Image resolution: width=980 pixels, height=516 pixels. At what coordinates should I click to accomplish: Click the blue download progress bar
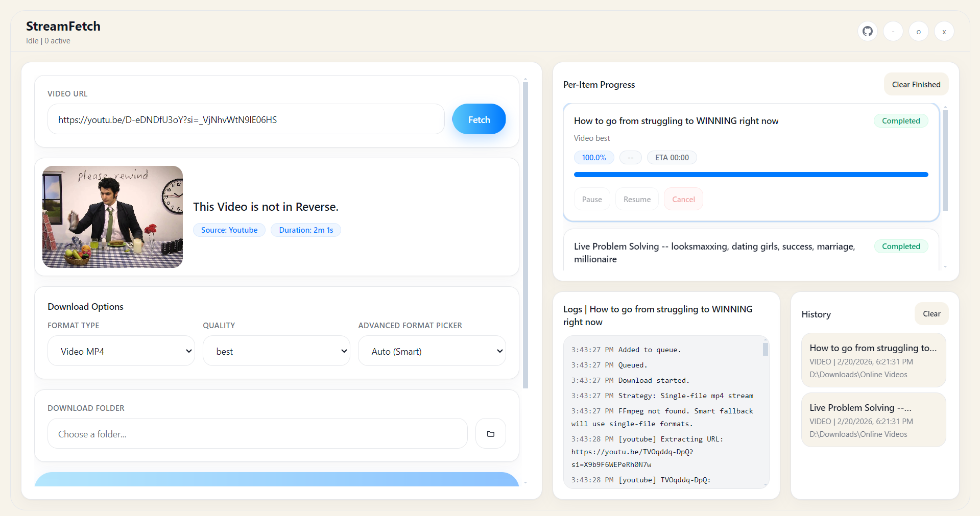751,174
